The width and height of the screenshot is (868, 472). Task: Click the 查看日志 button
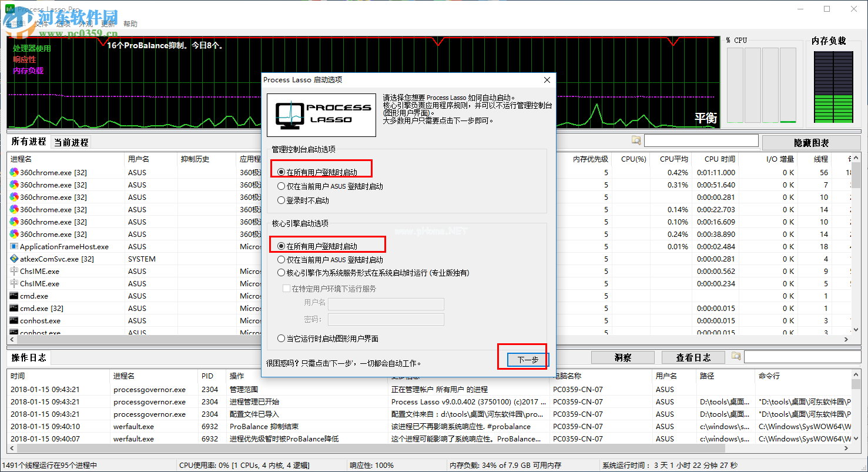693,357
